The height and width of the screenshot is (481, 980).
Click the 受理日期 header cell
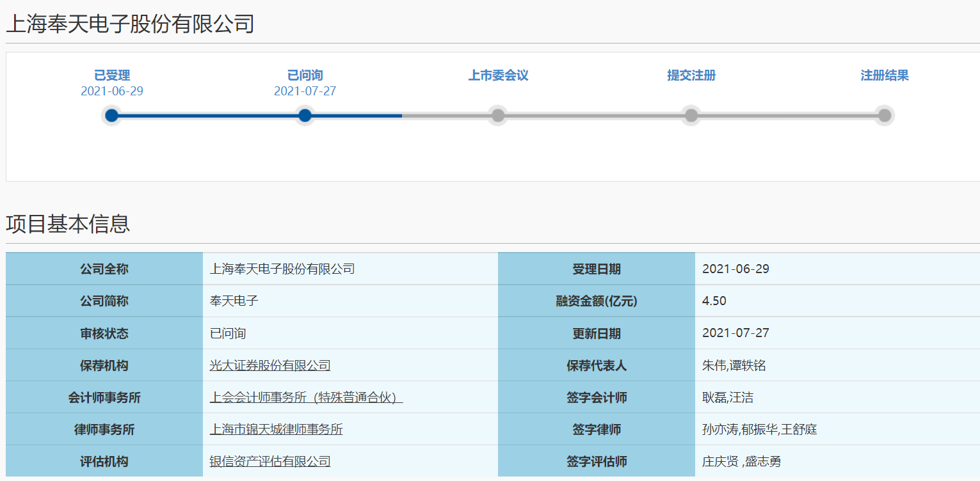pyautogui.click(x=597, y=269)
